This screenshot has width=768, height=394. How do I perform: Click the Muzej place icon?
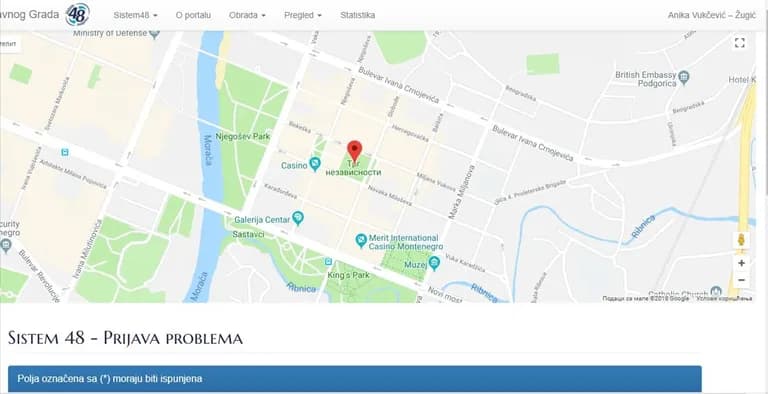434,264
